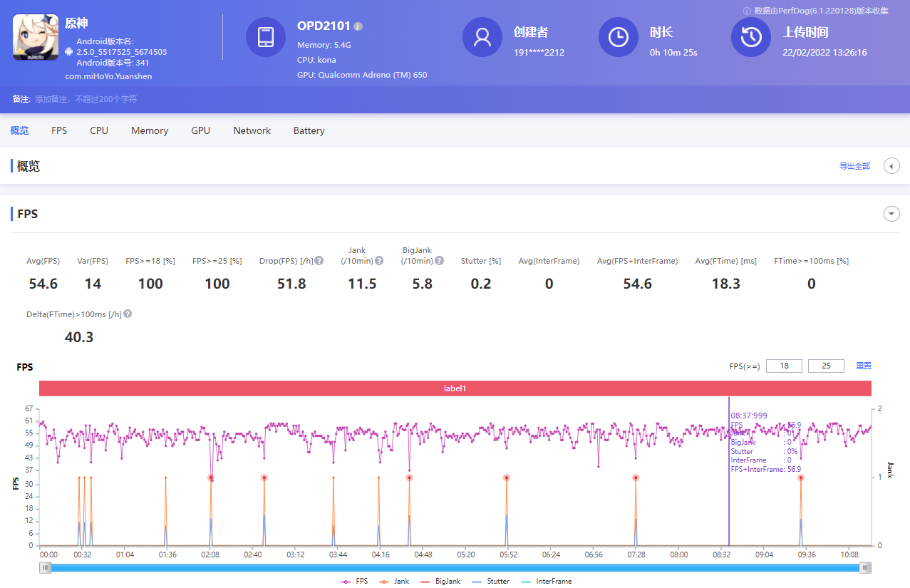Open the CPU tab

(x=99, y=130)
